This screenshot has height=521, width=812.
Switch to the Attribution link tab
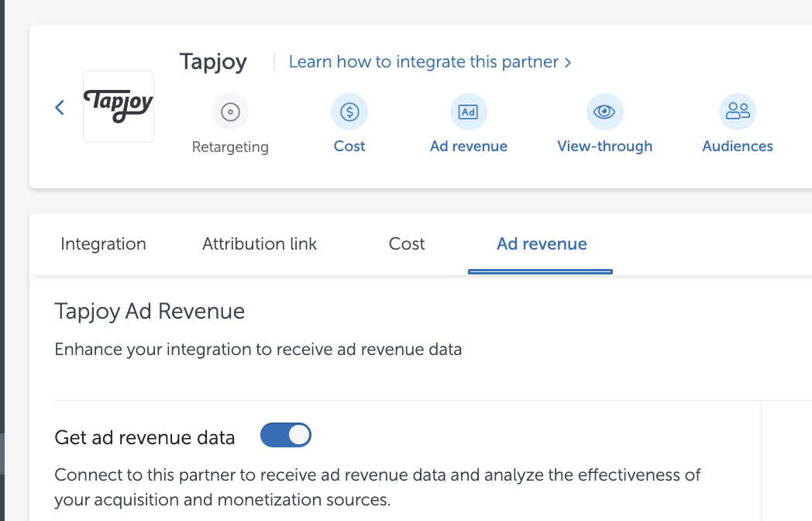click(x=260, y=243)
